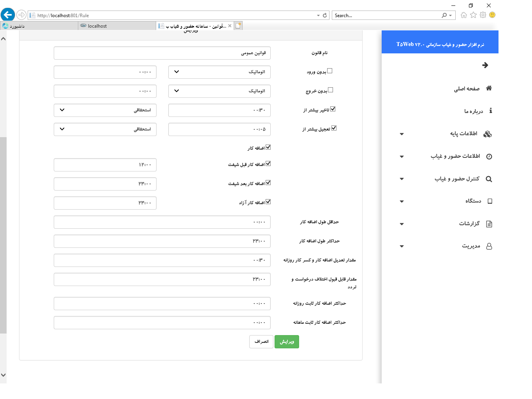The width and height of the screenshot is (532, 399).
Task: Click the حداقل طول اضافه کار field
Action: coord(162,222)
